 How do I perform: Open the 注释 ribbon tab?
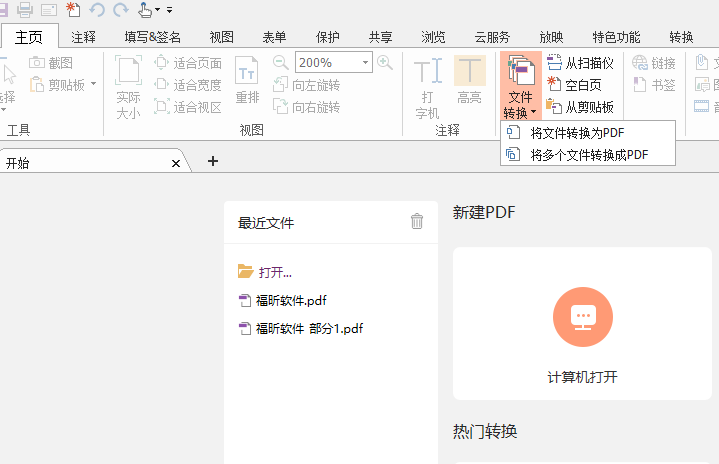tap(83, 37)
